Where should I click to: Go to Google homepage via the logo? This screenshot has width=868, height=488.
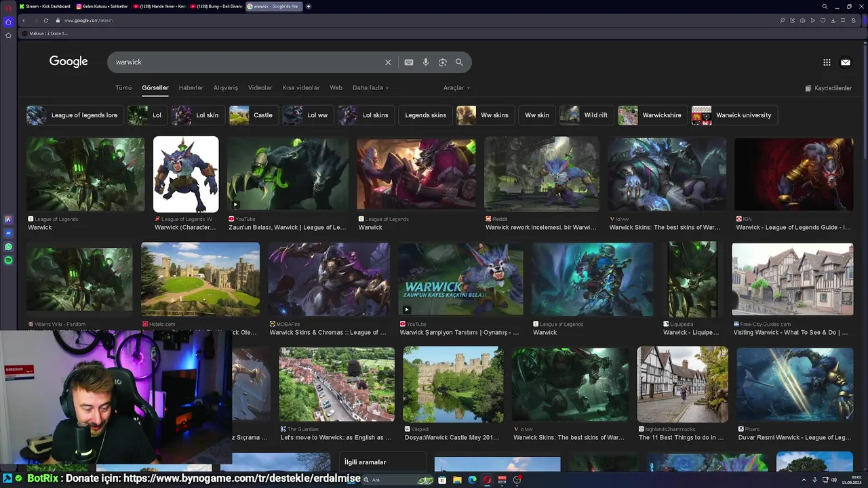tap(68, 62)
